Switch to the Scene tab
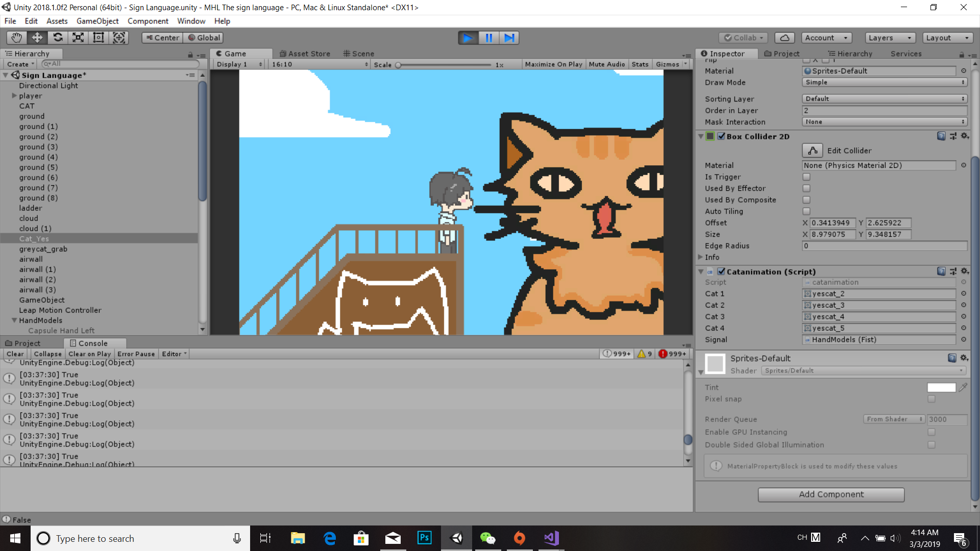The width and height of the screenshot is (980, 551). pyautogui.click(x=359, y=54)
